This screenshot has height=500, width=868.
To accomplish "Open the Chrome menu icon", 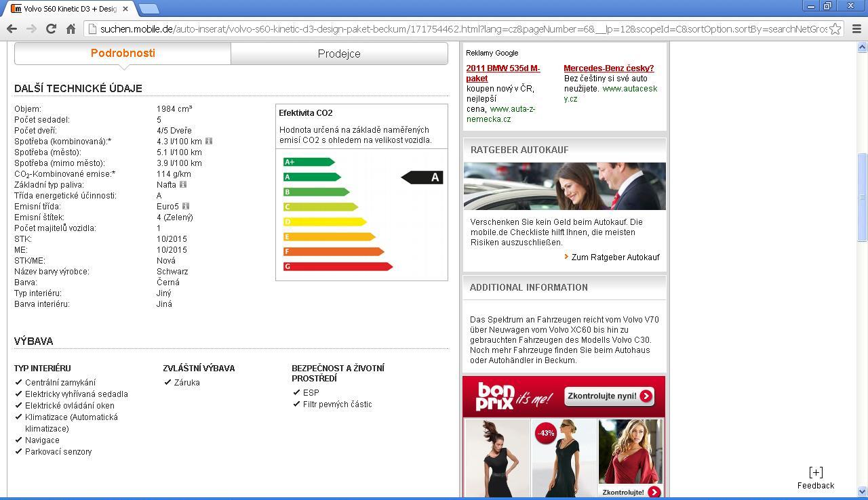I will [x=856, y=29].
